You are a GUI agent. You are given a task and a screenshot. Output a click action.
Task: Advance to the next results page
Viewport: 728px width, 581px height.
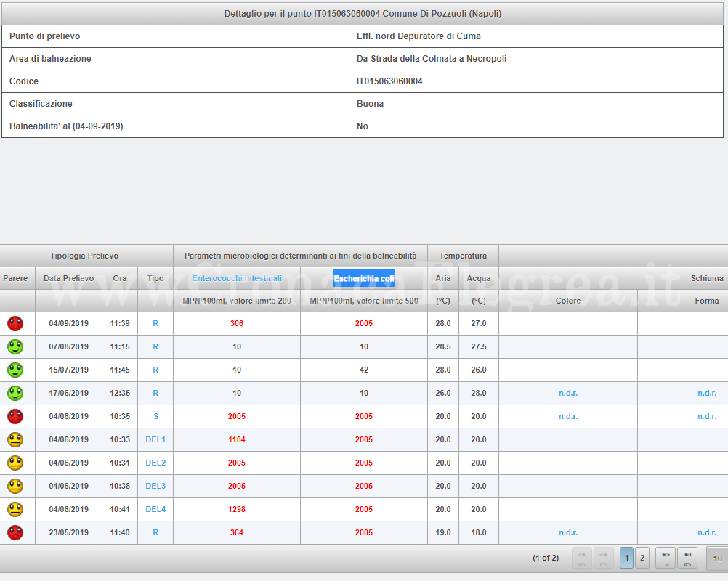click(x=666, y=558)
